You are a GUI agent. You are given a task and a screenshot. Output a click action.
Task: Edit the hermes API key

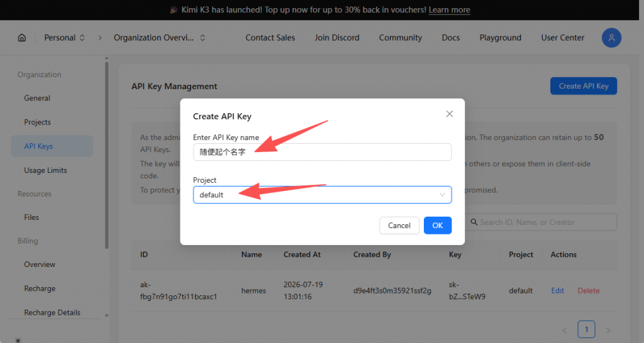pyautogui.click(x=557, y=290)
